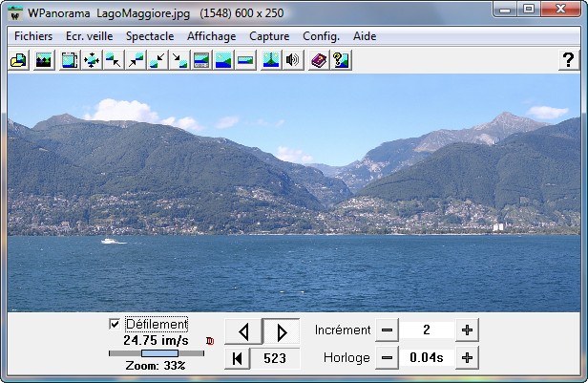Click the Défilement label text
The height and width of the screenshot is (383, 588).
tap(157, 324)
